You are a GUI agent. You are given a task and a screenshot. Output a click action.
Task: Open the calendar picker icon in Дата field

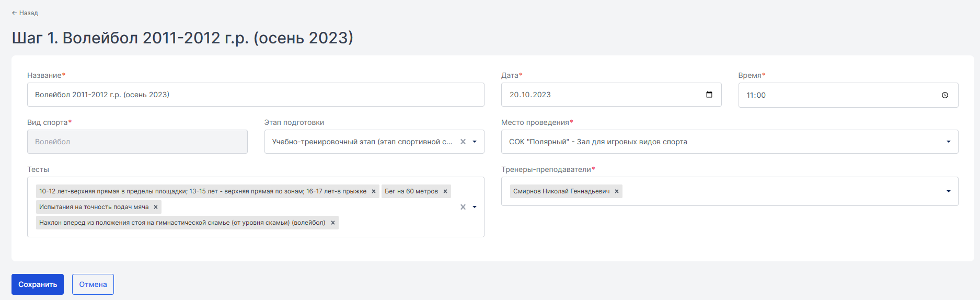pyautogui.click(x=709, y=95)
